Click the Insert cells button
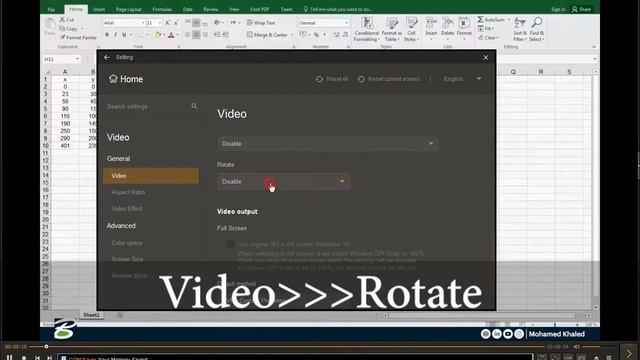 pyautogui.click(x=431, y=28)
